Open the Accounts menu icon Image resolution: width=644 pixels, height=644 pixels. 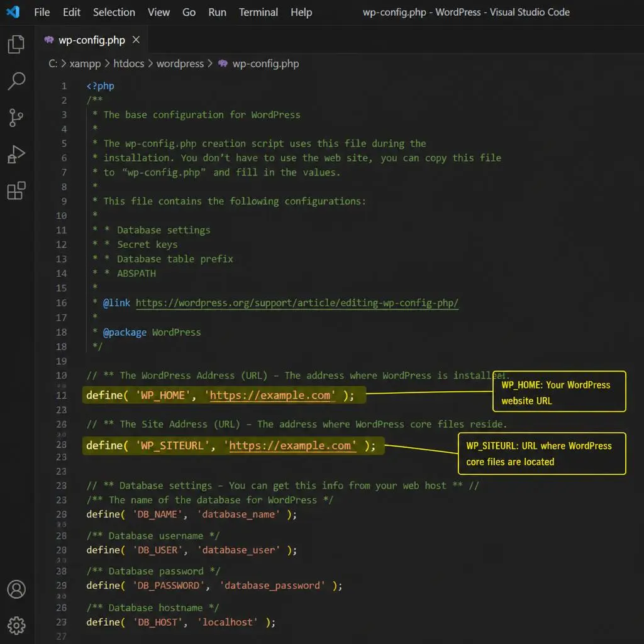click(16, 589)
